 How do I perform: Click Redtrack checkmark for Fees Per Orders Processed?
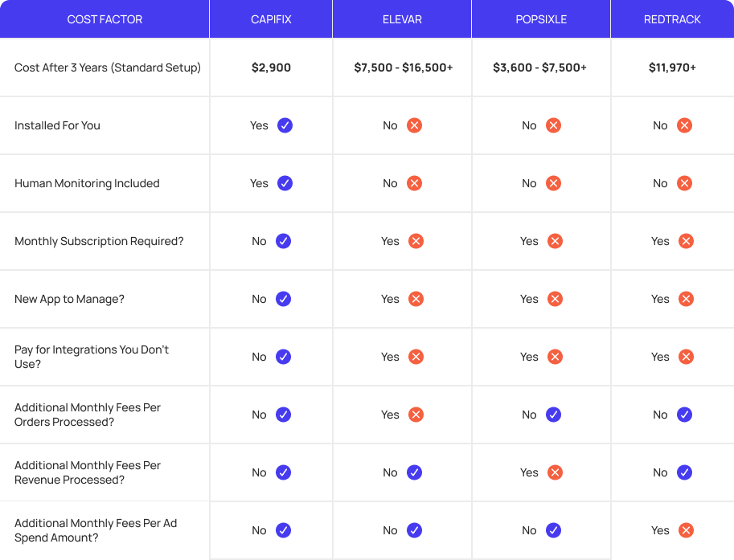tap(684, 415)
